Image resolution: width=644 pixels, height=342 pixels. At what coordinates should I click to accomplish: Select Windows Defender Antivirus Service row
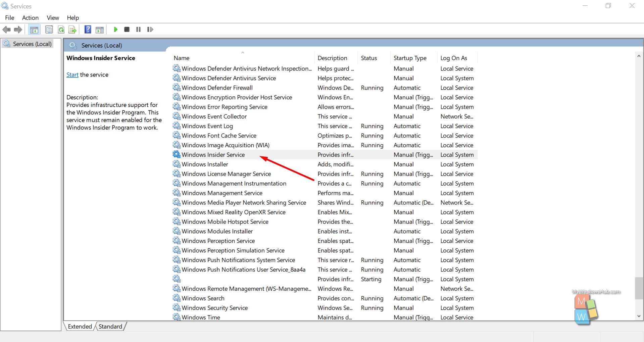[x=325, y=78]
